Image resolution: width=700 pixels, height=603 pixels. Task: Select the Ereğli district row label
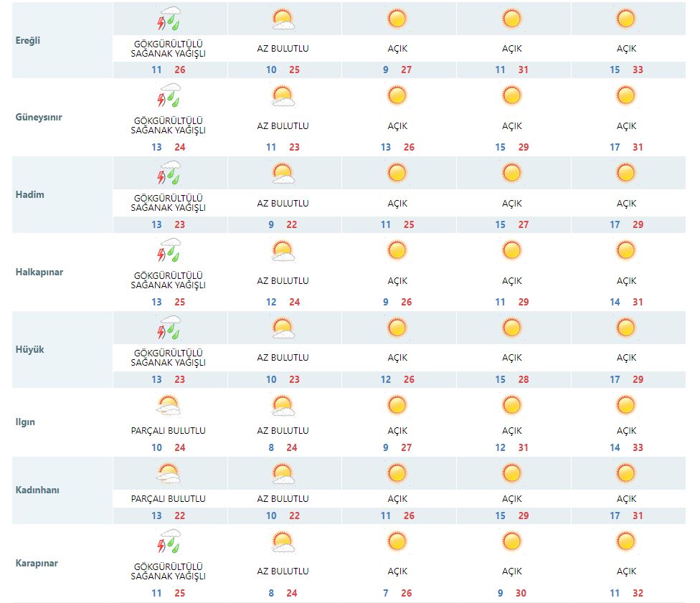[x=28, y=40]
